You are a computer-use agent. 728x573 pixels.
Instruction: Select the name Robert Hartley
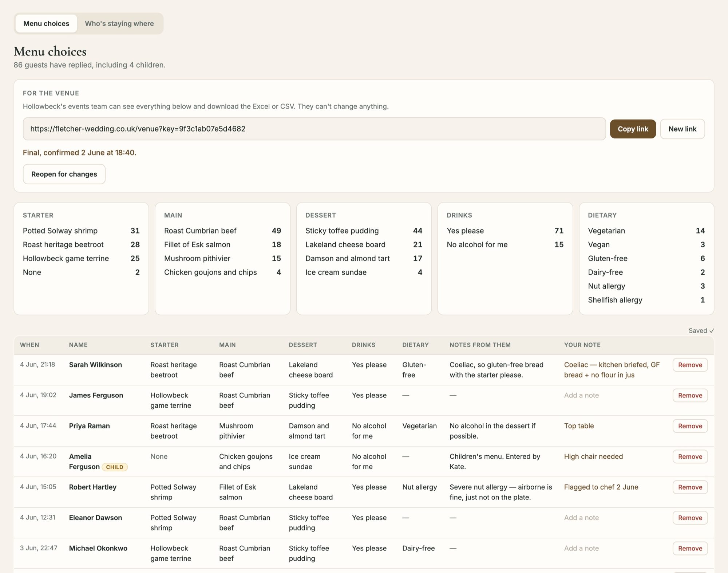tap(92, 487)
